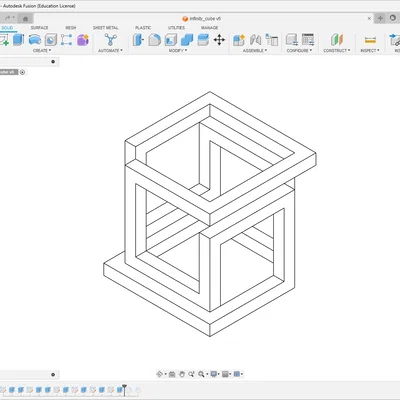400x400 pixels.
Task: Click the timeline history marker
Action: coord(124,389)
